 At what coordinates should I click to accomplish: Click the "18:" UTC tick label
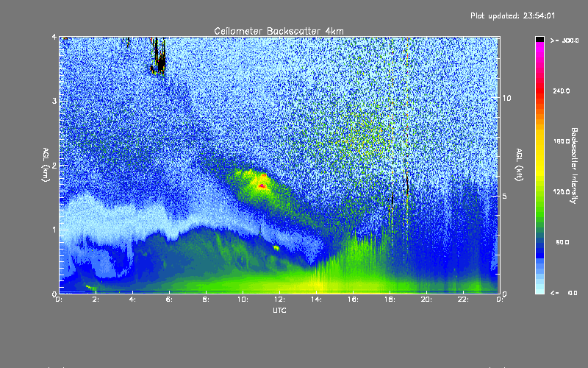(390, 300)
